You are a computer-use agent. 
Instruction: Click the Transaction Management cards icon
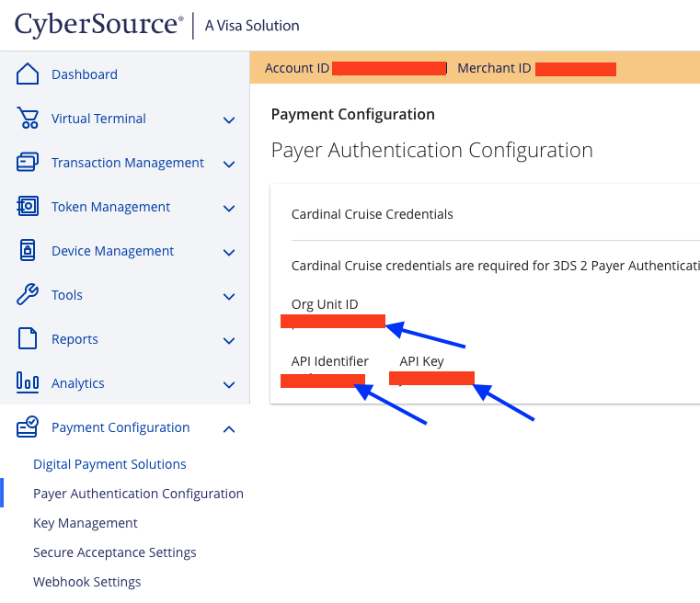[x=28, y=162]
